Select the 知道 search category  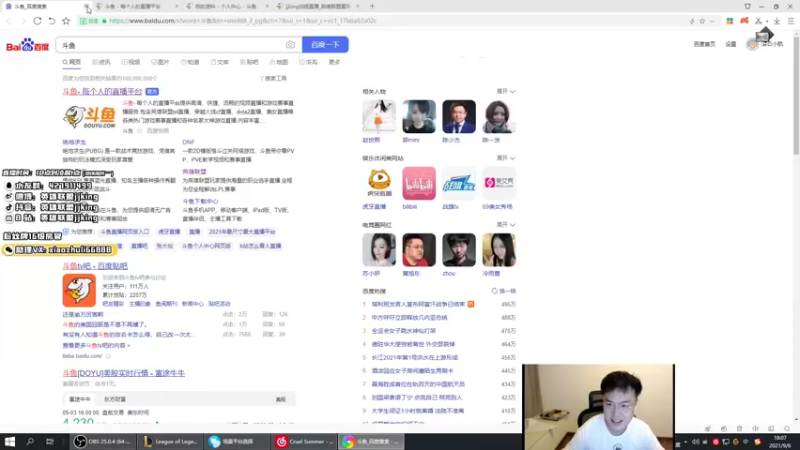(x=190, y=62)
